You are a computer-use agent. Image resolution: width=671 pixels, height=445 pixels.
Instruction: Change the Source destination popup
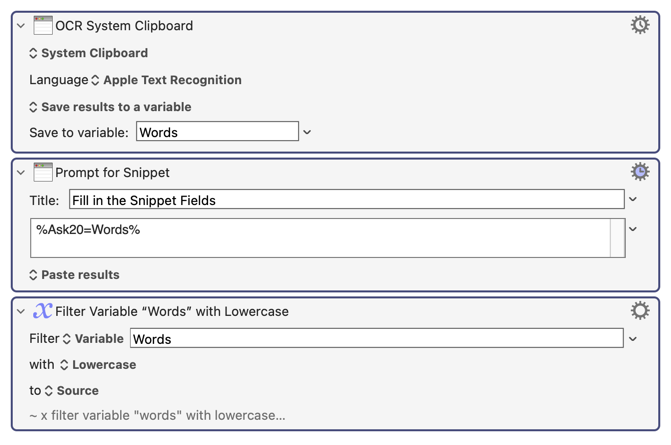click(x=71, y=391)
